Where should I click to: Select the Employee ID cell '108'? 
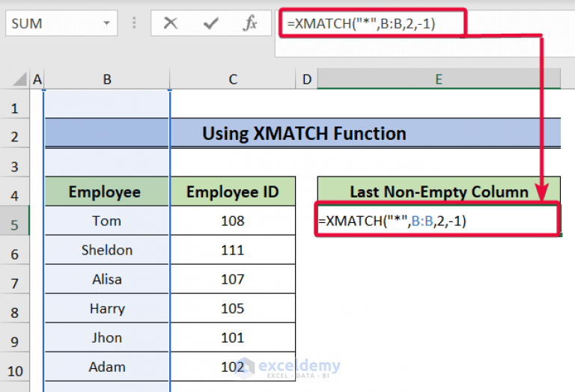[233, 221]
